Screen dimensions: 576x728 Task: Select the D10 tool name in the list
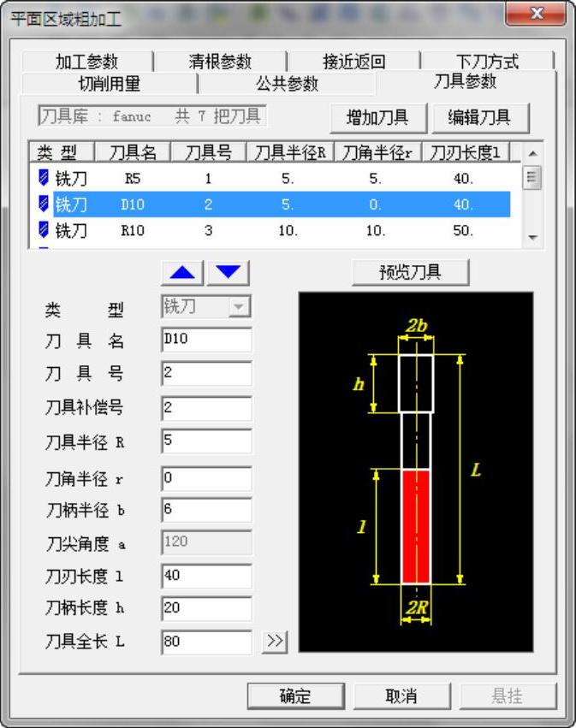[x=133, y=204]
